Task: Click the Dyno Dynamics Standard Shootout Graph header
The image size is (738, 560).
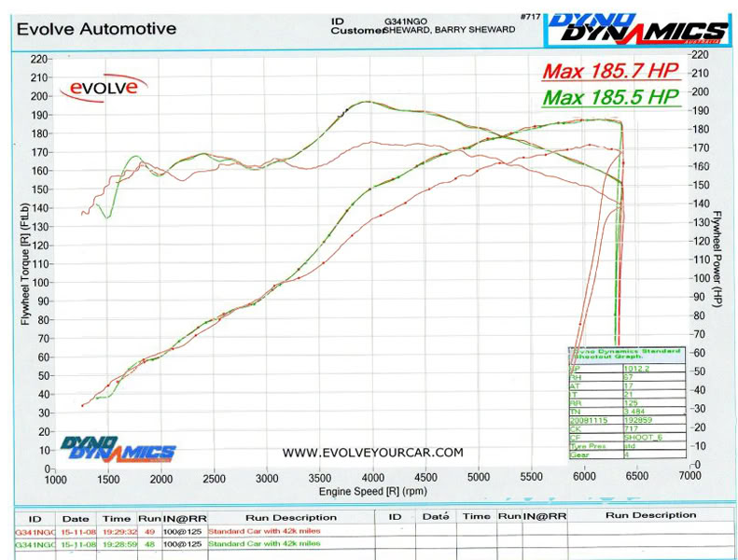Action: [x=626, y=355]
